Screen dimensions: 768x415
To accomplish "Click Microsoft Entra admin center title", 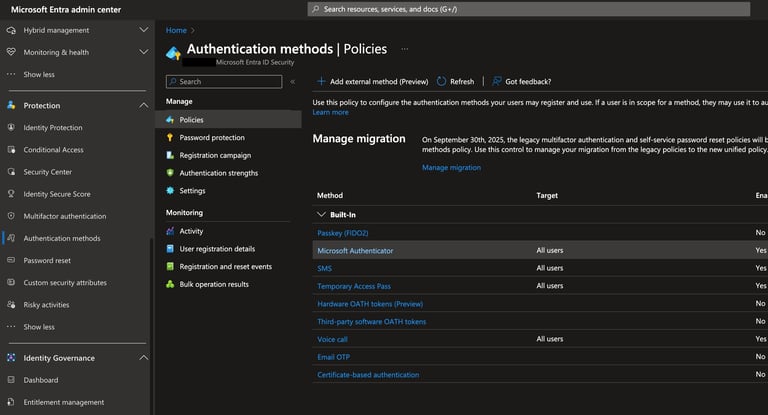I will pos(66,9).
